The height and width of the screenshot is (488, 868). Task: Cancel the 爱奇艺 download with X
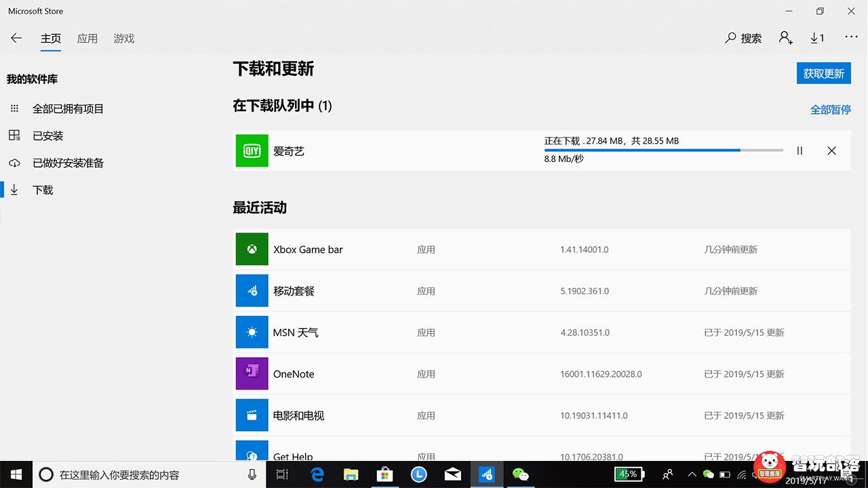pos(831,151)
